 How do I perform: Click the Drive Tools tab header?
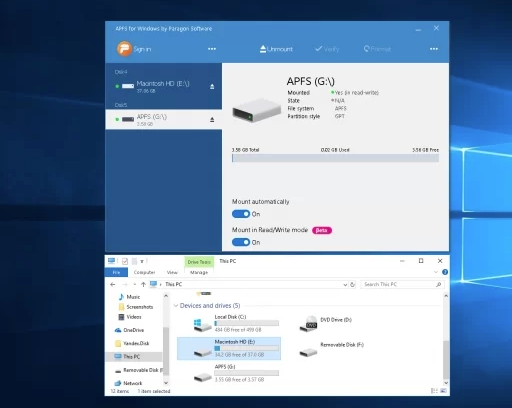tap(199, 262)
